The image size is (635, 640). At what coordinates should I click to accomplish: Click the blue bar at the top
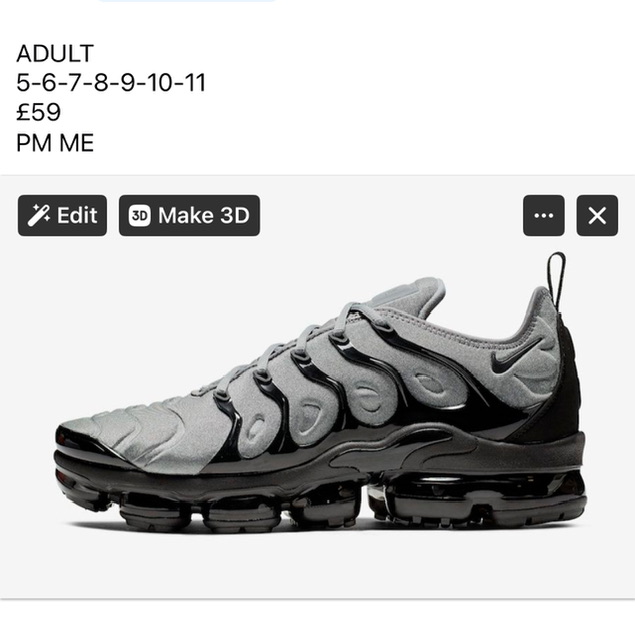click(188, 1)
